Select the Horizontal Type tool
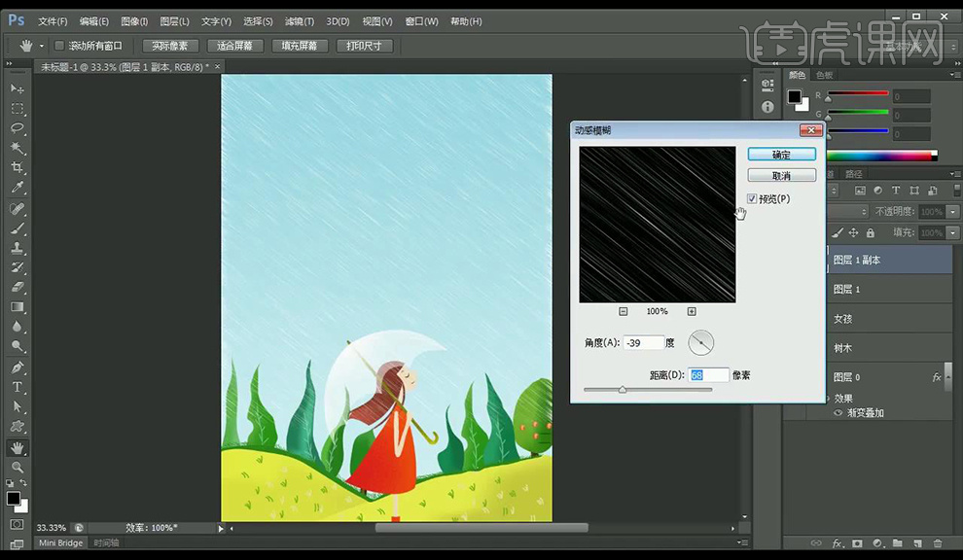The width and height of the screenshot is (963, 560). pyautogui.click(x=18, y=387)
